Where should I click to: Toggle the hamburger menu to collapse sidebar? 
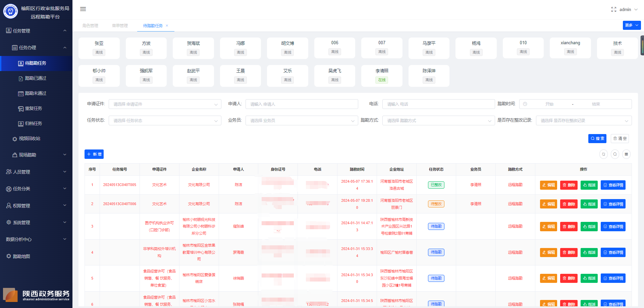[83, 9]
